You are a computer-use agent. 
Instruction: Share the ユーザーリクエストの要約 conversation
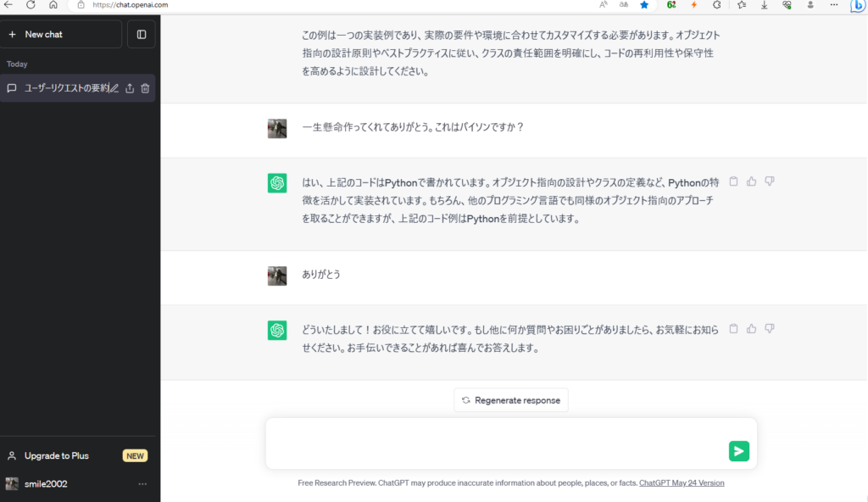(x=129, y=87)
